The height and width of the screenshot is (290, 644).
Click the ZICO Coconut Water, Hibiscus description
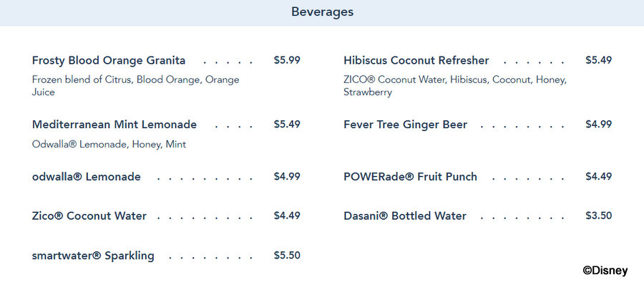coord(455,86)
